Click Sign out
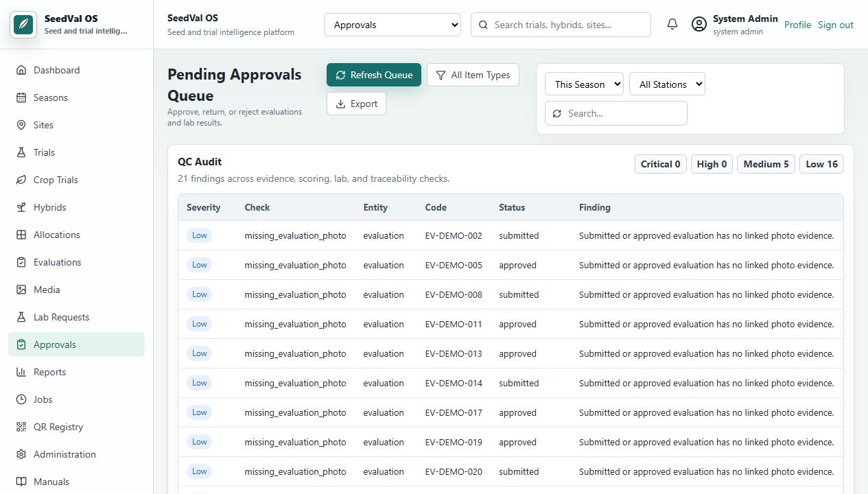The height and width of the screenshot is (494, 868). pos(836,25)
